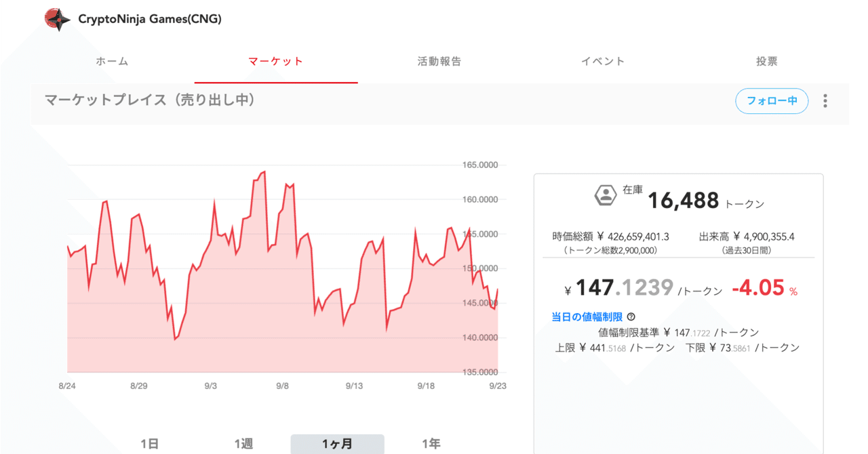This screenshot has height=454, width=868.
Task: Select the 1ヶ月 chart range
Action: (x=338, y=444)
